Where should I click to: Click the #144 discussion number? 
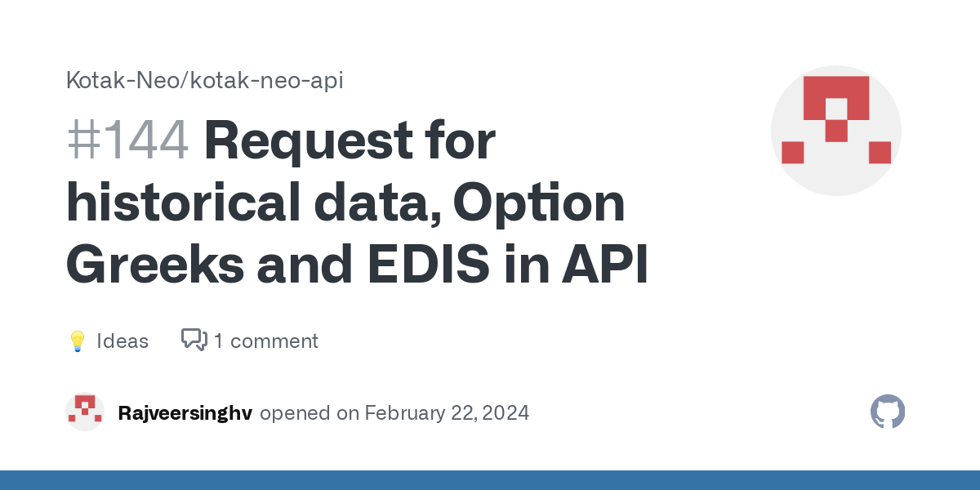(127, 140)
